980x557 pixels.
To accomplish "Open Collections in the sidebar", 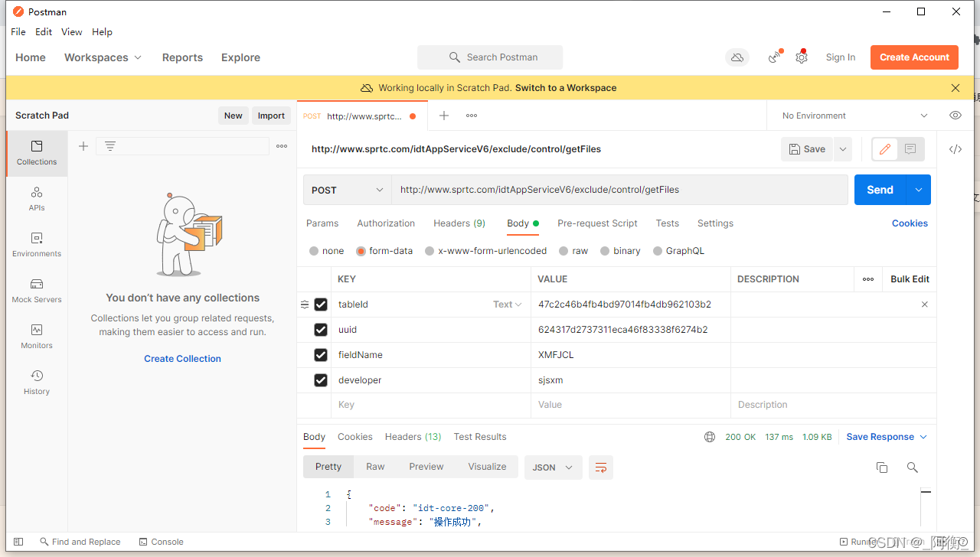I will pyautogui.click(x=37, y=153).
